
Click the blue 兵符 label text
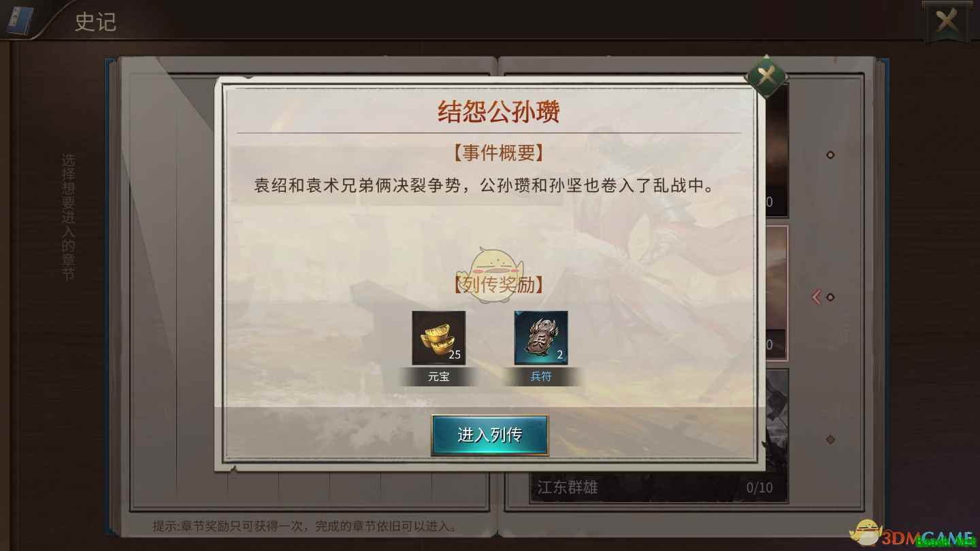(541, 376)
